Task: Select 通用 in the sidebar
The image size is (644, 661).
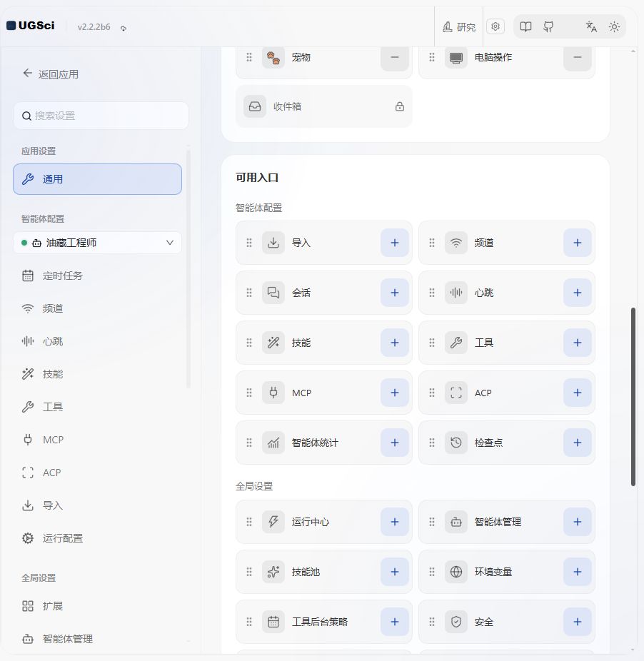Action: tap(97, 179)
